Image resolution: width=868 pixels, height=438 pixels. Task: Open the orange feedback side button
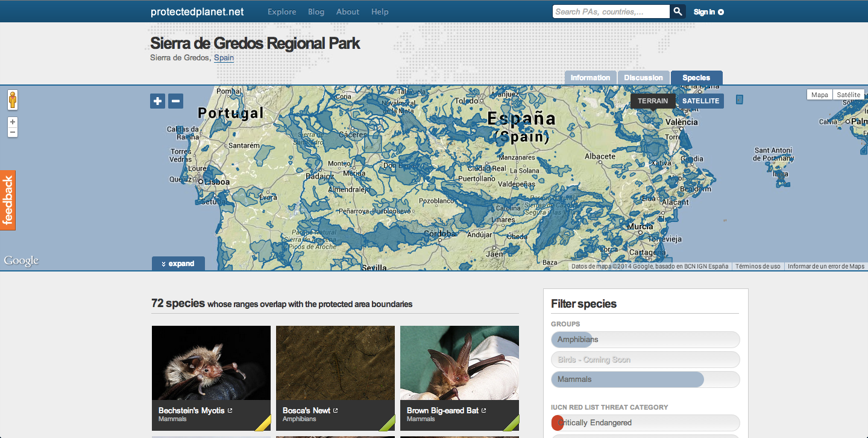click(8, 200)
